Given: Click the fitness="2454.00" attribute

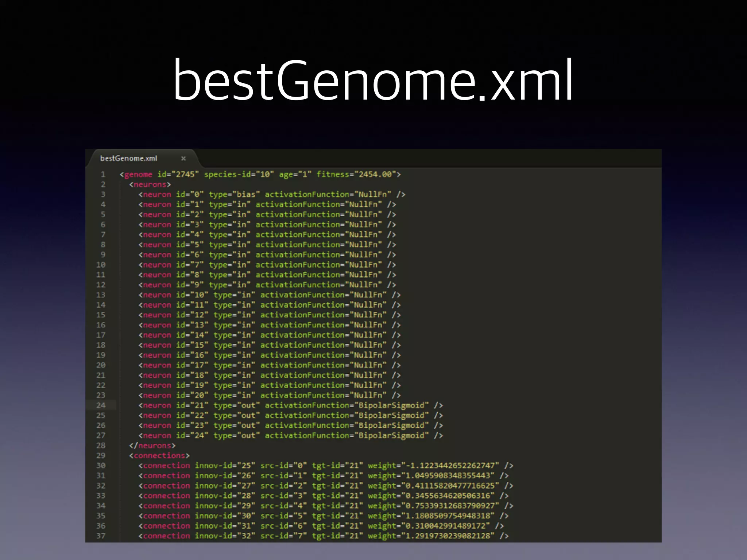Looking at the screenshot, I should [x=356, y=175].
